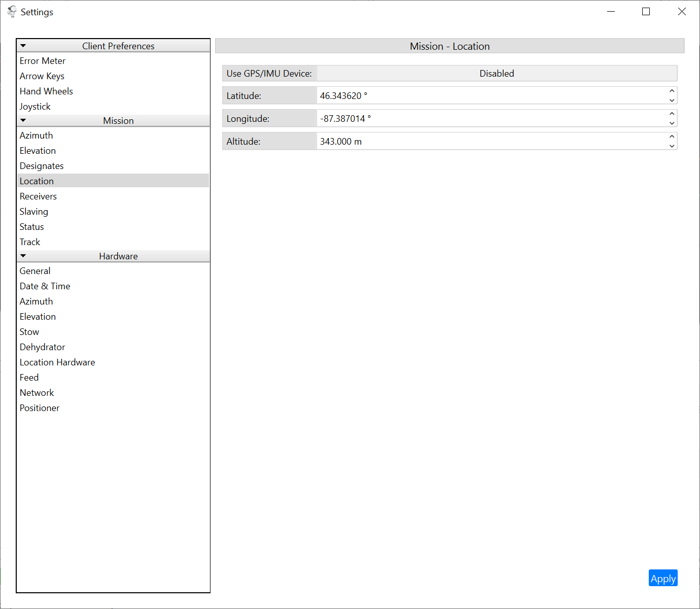Open Error Meter preferences
The width and height of the screenshot is (700, 609).
tap(113, 61)
